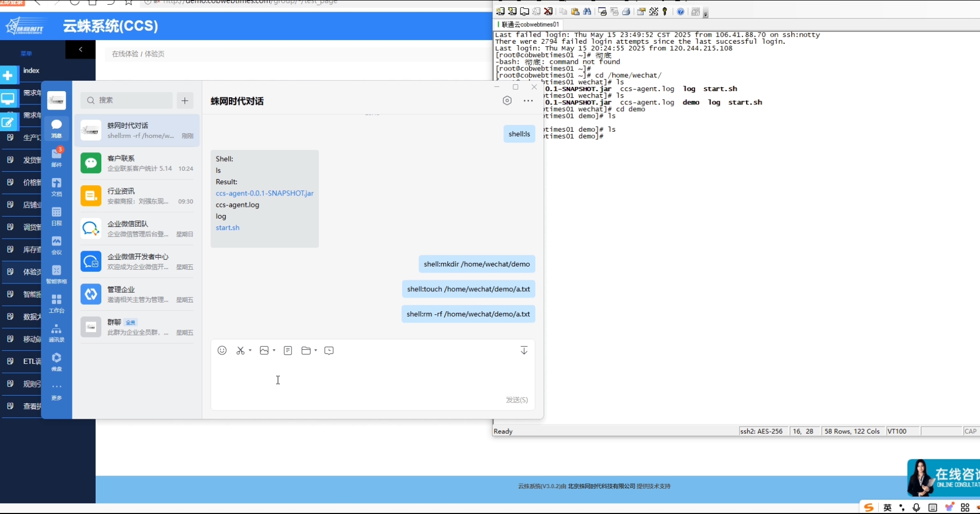Focus the WeCom search field
This screenshot has width=980, height=514.
point(126,100)
